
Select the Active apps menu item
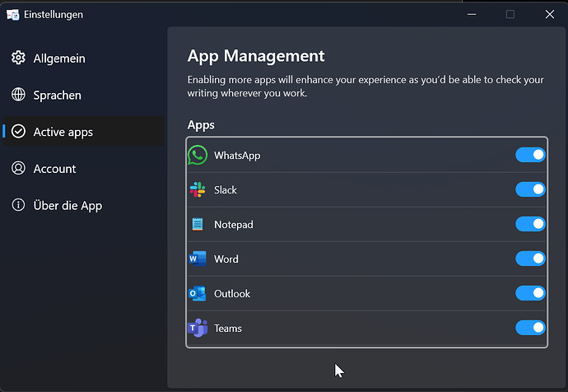tap(63, 132)
